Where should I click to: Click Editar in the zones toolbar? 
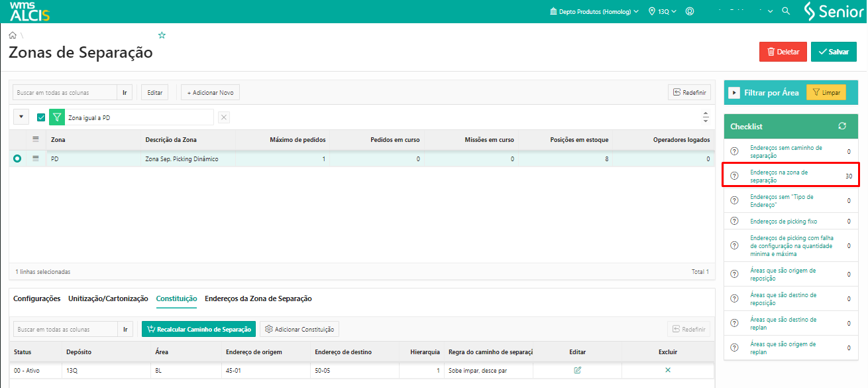pyautogui.click(x=155, y=92)
